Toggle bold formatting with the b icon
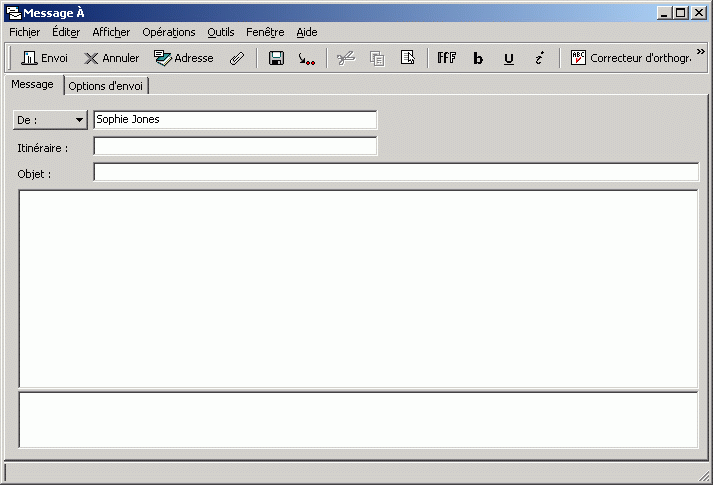713x485 pixels. 478,58
